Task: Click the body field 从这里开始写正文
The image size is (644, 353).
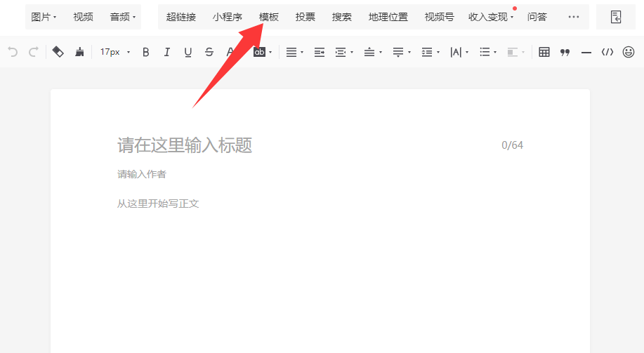Action: pyautogui.click(x=158, y=204)
